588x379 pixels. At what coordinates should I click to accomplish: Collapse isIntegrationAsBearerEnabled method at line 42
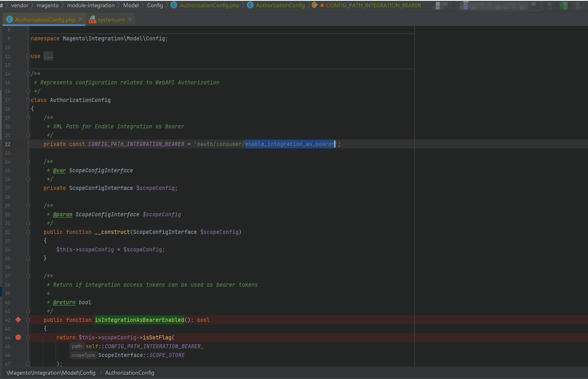click(x=28, y=320)
